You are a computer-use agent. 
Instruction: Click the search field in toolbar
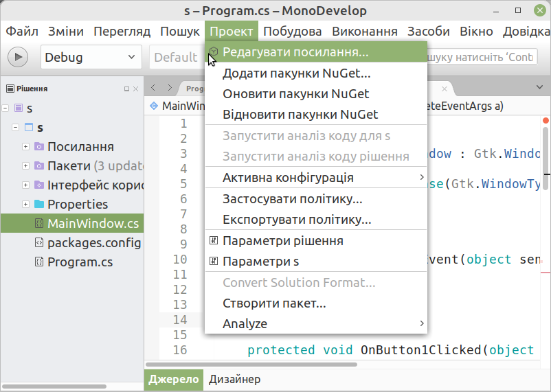482,57
